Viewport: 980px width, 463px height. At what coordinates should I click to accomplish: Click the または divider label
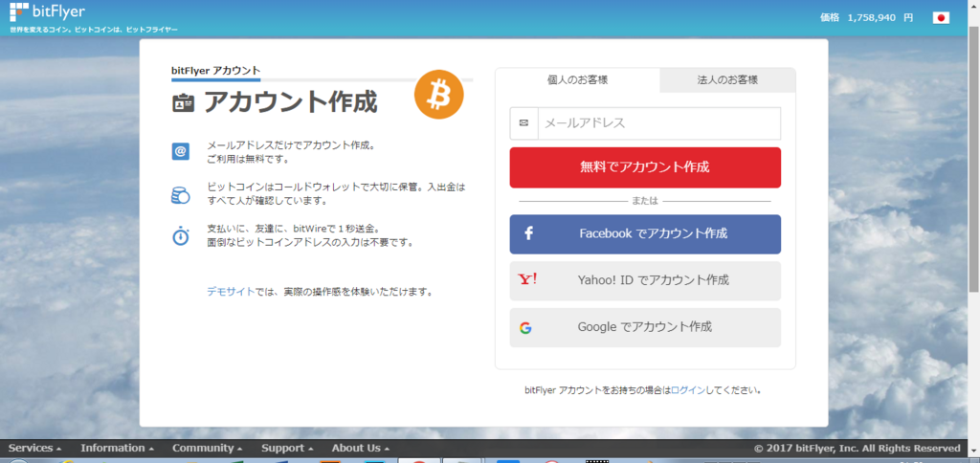click(645, 202)
